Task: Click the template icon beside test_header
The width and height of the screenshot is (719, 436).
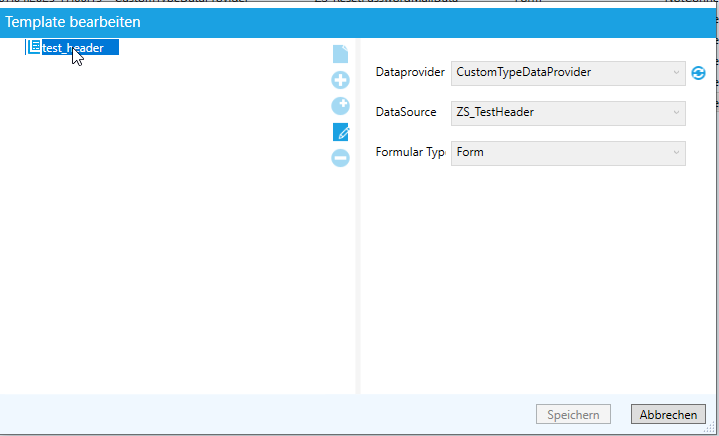Action: click(x=33, y=47)
